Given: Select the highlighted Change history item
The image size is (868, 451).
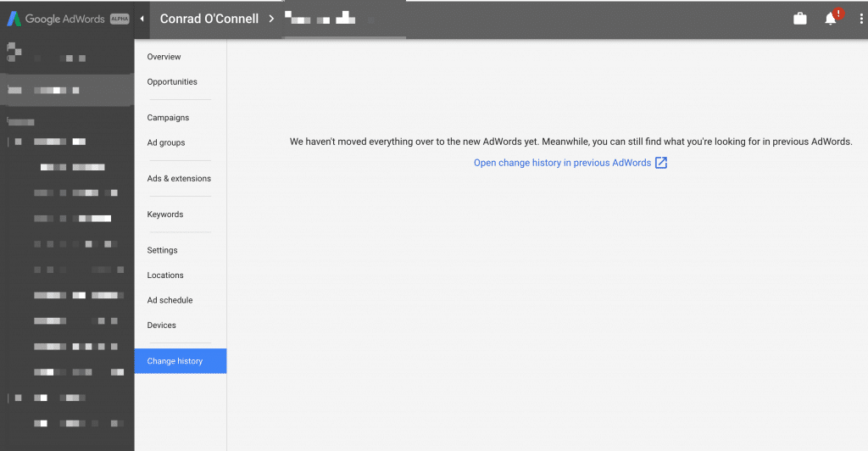Looking at the screenshot, I should [181, 361].
